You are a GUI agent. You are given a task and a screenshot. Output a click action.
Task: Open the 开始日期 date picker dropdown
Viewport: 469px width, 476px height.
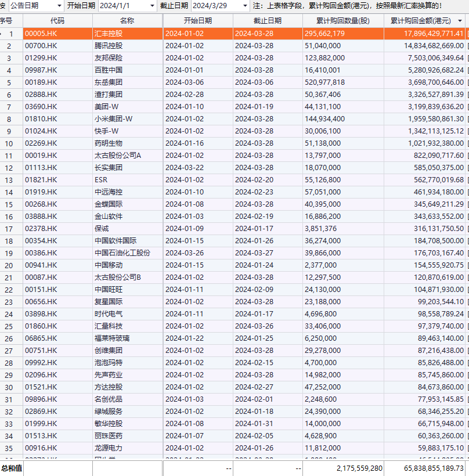tap(152, 6)
